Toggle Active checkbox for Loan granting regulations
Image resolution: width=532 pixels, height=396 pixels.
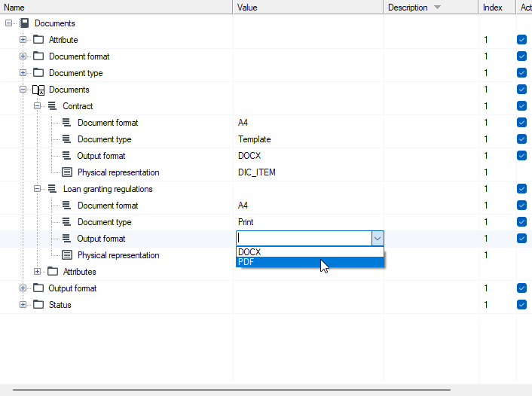pos(521,188)
